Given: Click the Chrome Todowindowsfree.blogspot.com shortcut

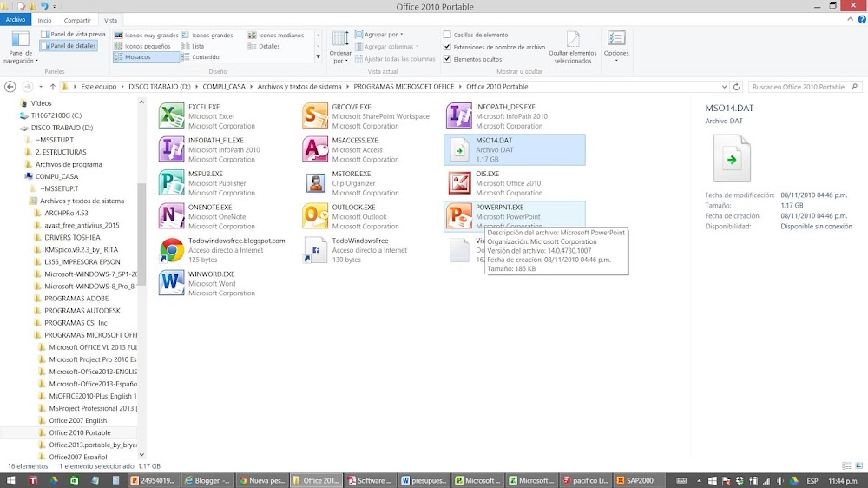Looking at the screenshot, I should tap(223, 250).
